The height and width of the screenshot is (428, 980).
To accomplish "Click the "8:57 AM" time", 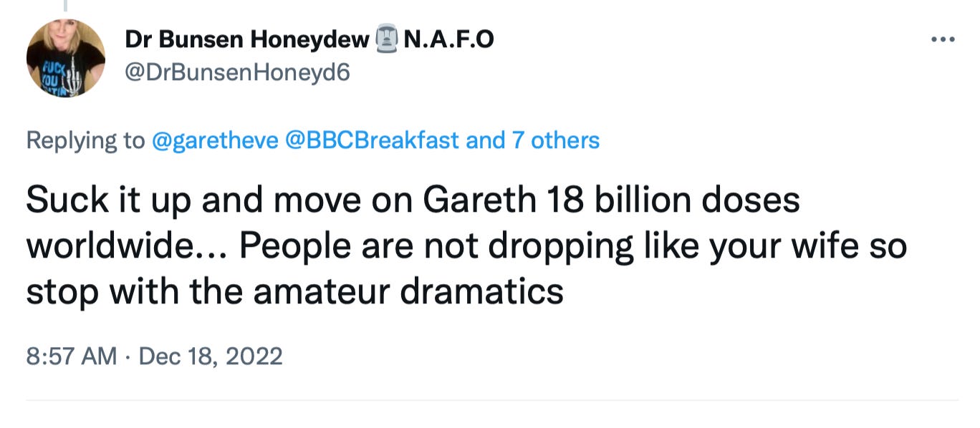I will pos(71,356).
